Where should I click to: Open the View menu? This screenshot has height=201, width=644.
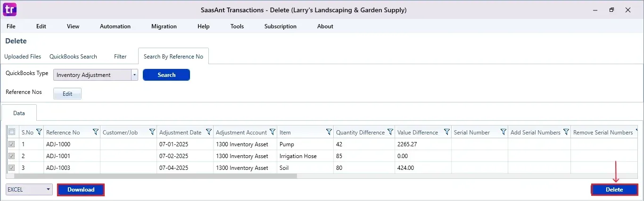pyautogui.click(x=73, y=26)
